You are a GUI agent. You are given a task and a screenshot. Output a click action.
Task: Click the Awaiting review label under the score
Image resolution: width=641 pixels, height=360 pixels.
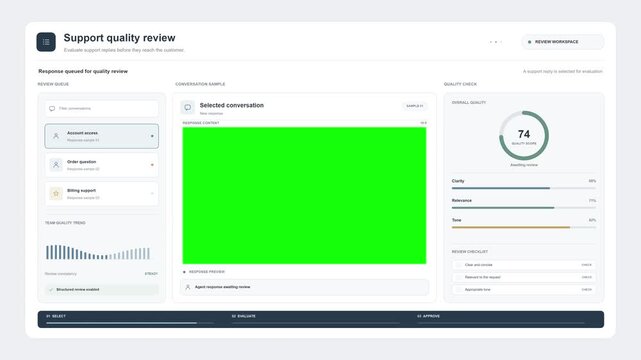pyautogui.click(x=524, y=165)
